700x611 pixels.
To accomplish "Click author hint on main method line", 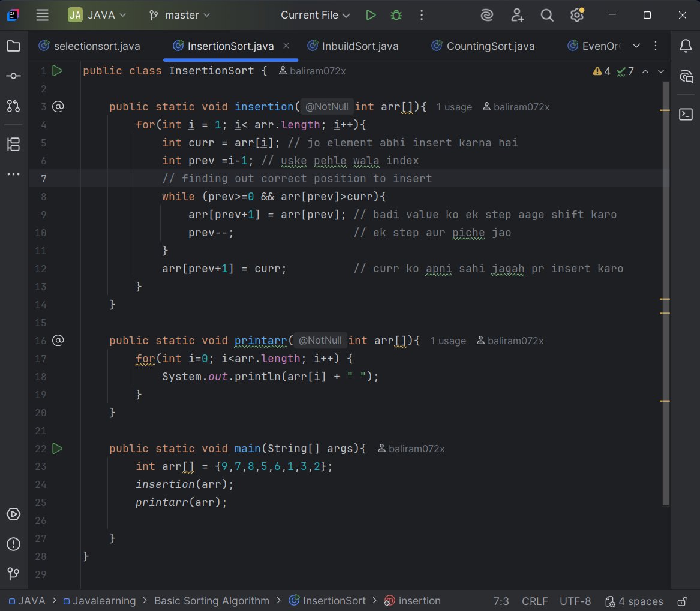I will coord(411,449).
